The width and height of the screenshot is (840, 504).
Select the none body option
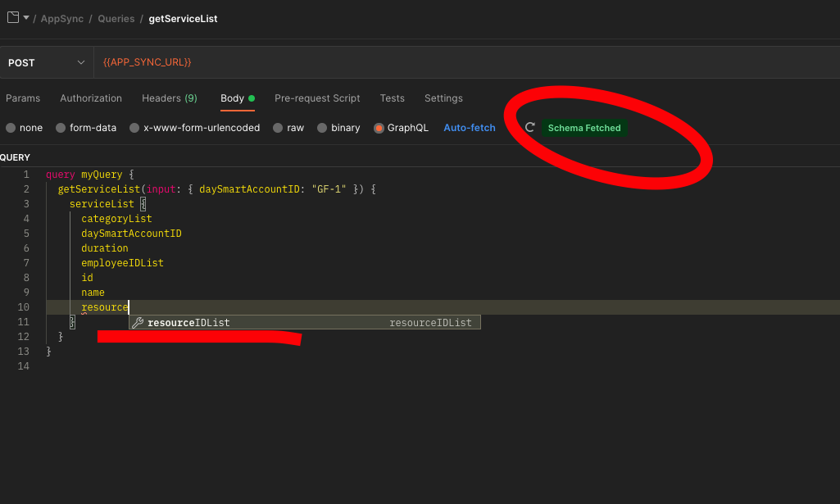(25, 128)
